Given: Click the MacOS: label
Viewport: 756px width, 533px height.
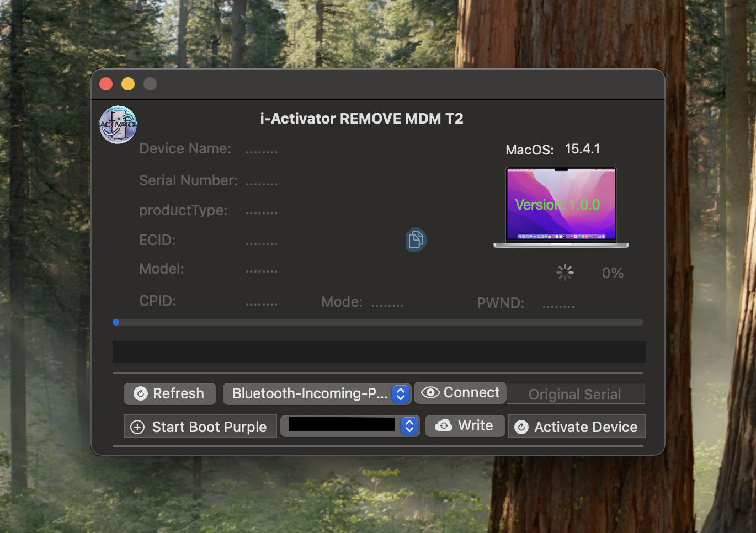Looking at the screenshot, I should pyautogui.click(x=530, y=150).
